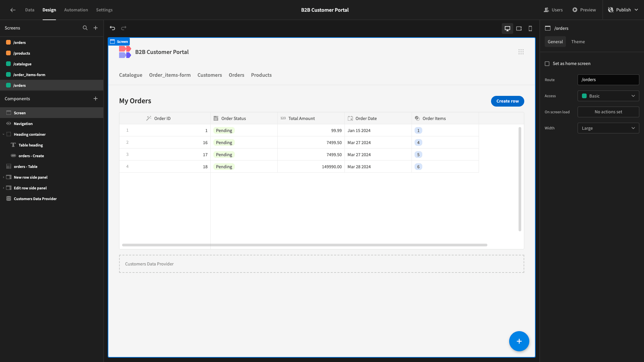Click the Route input field
The width and height of the screenshot is (644, 362).
(x=608, y=80)
